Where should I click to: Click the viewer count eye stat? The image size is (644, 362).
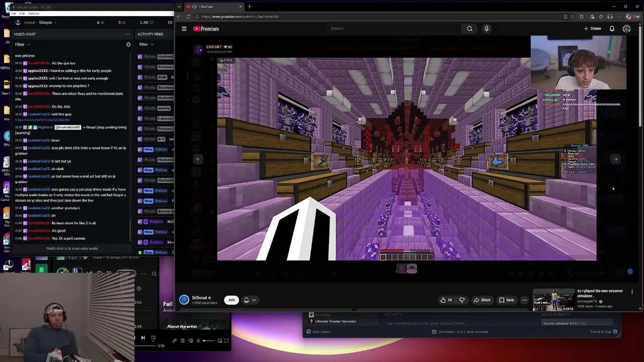click(x=101, y=23)
